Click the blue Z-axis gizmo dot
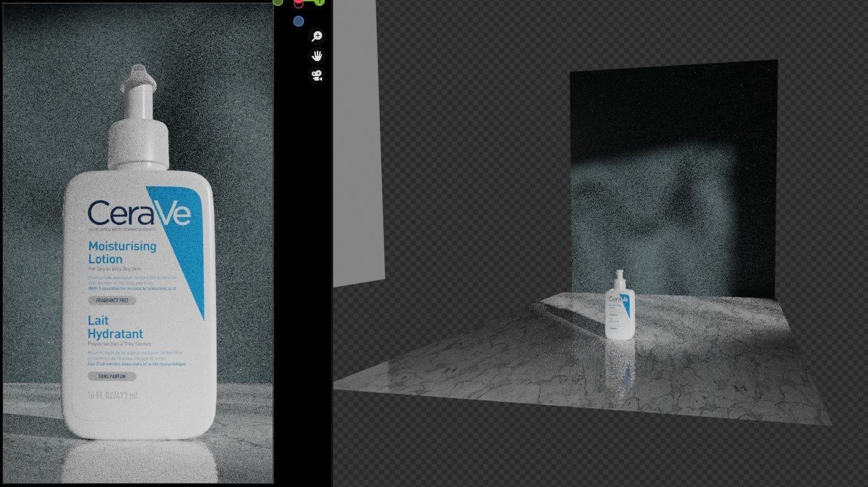Screen dimensions: 868x487 [299, 21]
